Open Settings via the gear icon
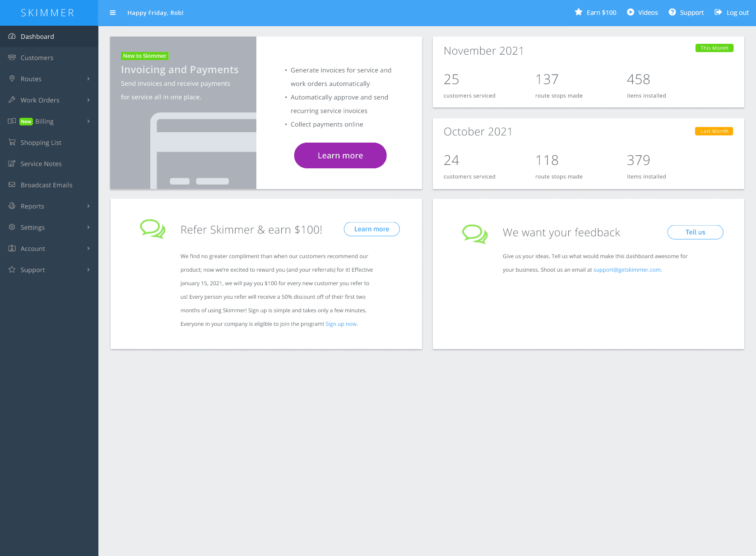 [x=12, y=227]
